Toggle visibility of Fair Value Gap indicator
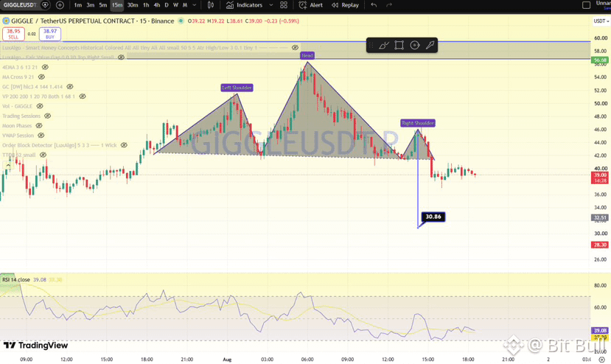 pos(121,57)
